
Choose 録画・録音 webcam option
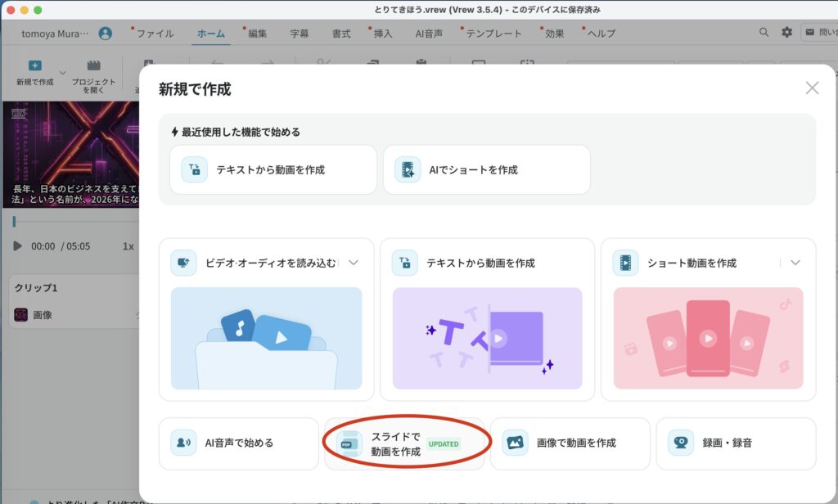[x=735, y=443]
